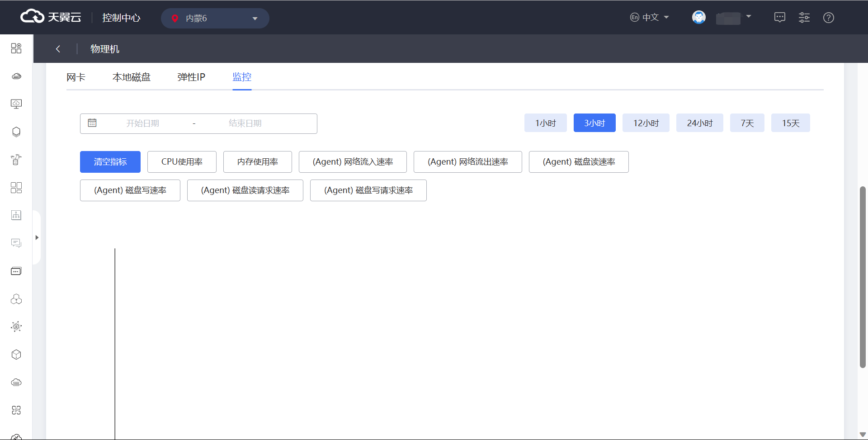Image resolution: width=868 pixels, height=440 pixels.
Task: Click the 清空指标 button
Action: coord(110,162)
